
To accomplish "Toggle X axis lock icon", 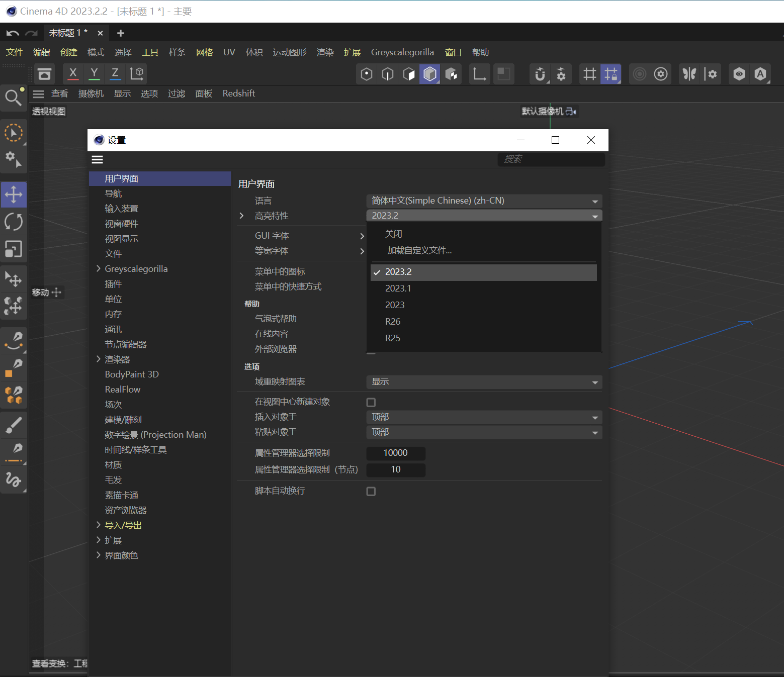I will (x=73, y=73).
